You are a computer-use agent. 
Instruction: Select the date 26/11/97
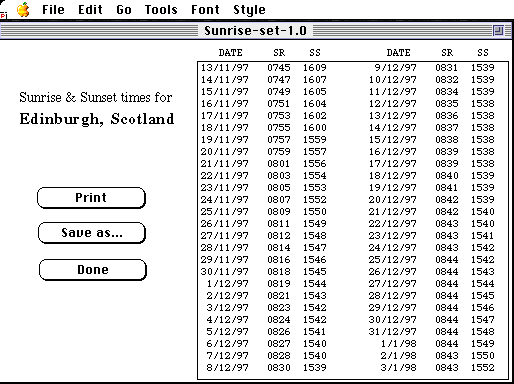point(225,224)
